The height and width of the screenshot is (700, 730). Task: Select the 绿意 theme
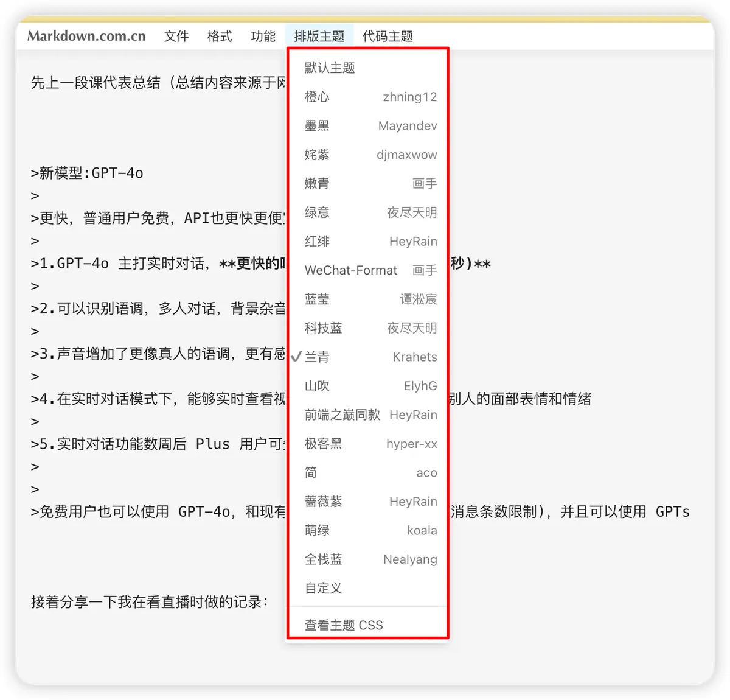tap(368, 212)
